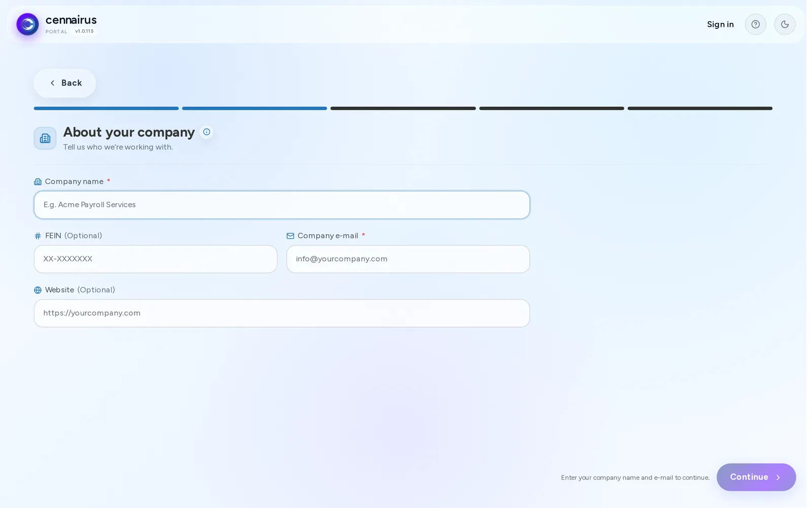Click the Sign in link
This screenshot has height=508, width=812.
(720, 24)
